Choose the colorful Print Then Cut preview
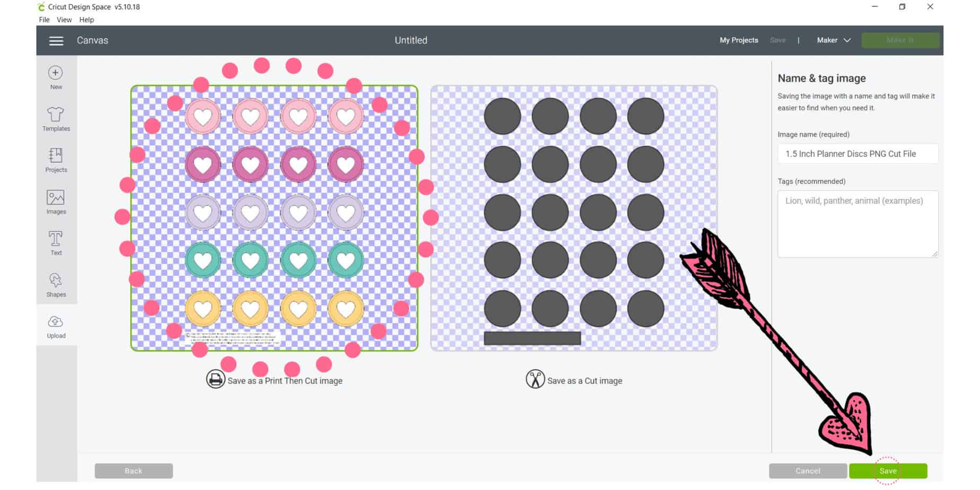Image resolution: width=980 pixels, height=490 pixels. (274, 218)
